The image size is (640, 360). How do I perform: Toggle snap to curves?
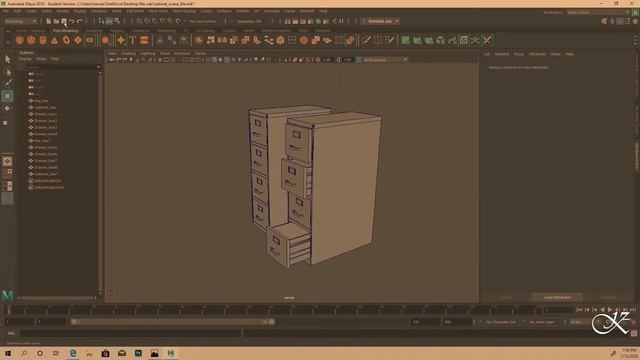(x=147, y=21)
